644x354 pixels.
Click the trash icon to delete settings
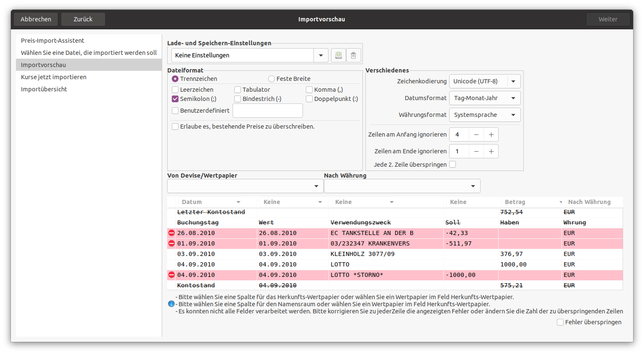[x=353, y=55]
